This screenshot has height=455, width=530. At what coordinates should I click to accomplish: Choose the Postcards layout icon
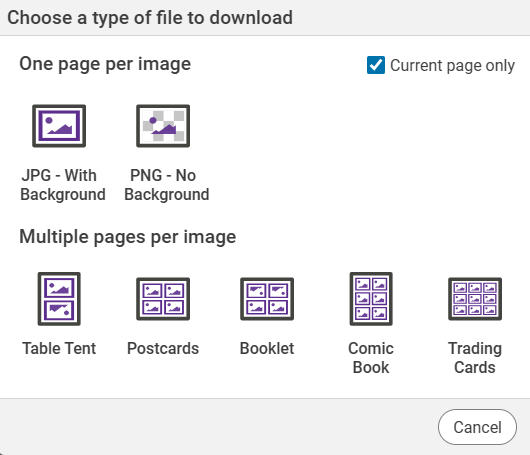click(163, 299)
